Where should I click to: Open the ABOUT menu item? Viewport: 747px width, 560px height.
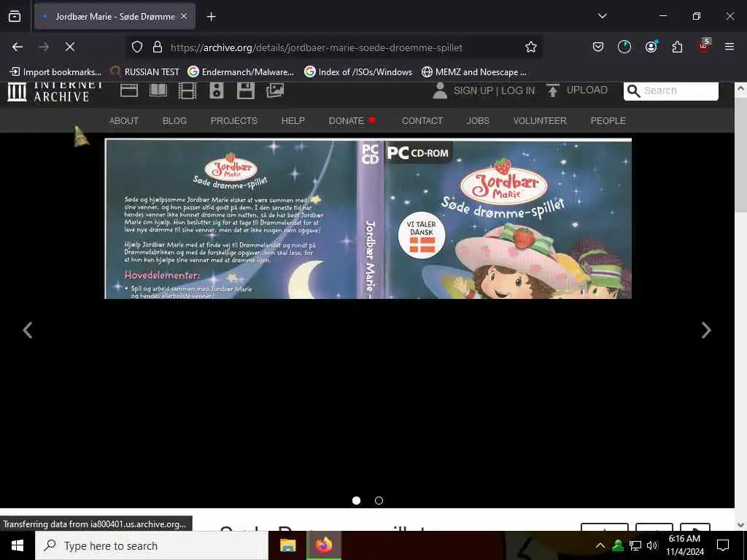(x=124, y=121)
